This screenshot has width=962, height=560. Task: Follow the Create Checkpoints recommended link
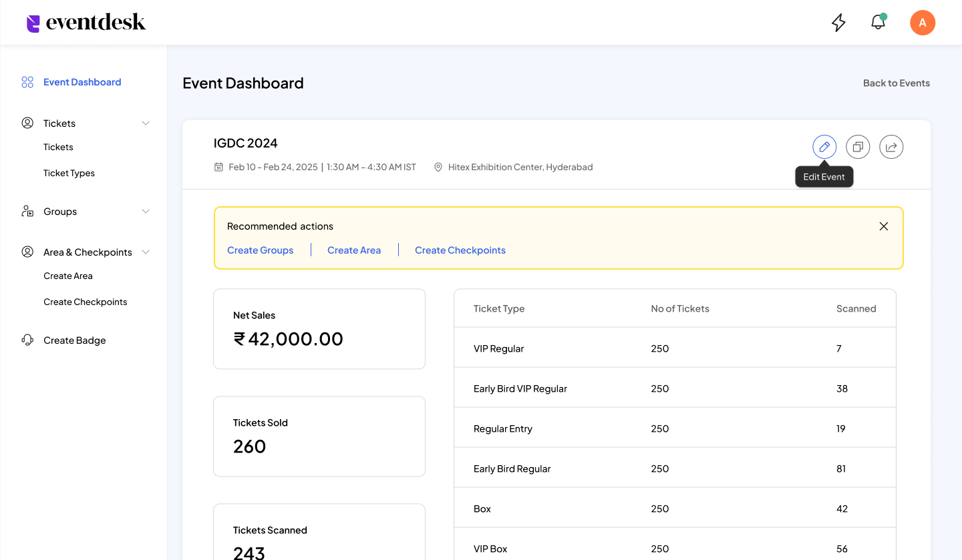(x=460, y=250)
